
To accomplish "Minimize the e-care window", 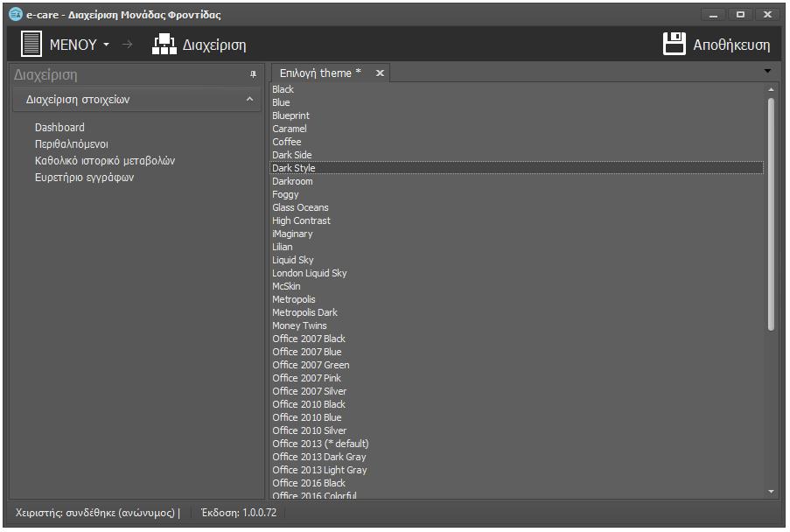I will [713, 15].
